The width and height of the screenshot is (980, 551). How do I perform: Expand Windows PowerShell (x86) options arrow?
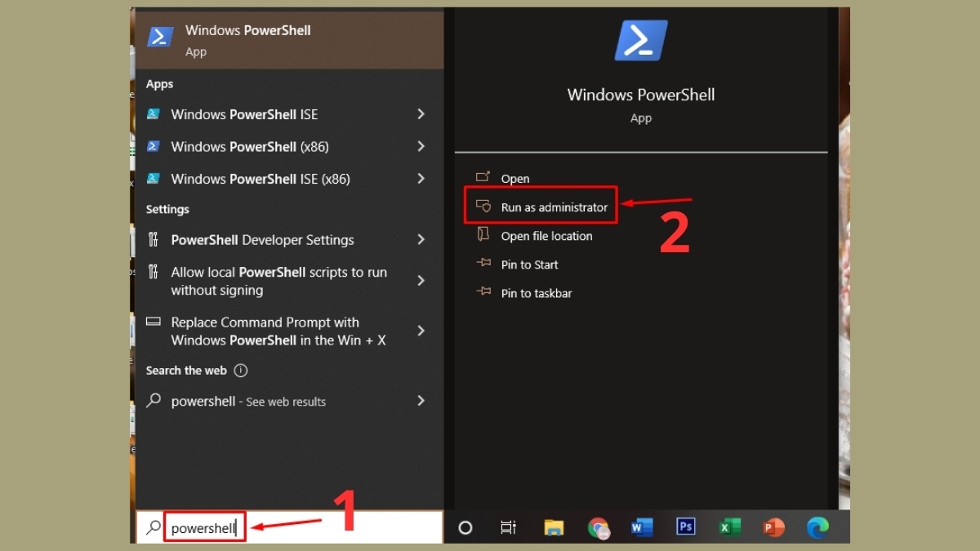[x=421, y=147]
